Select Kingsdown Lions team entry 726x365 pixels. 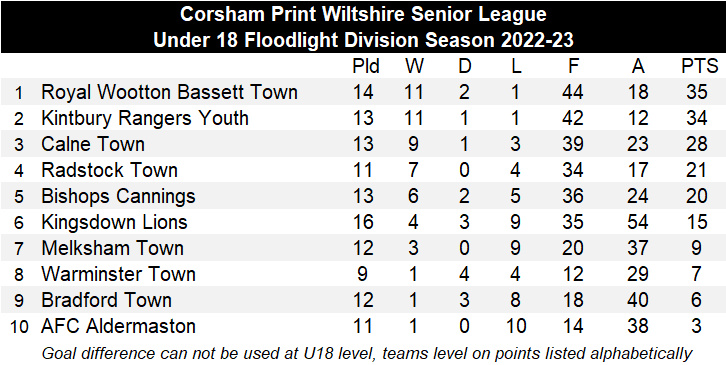[x=114, y=222]
